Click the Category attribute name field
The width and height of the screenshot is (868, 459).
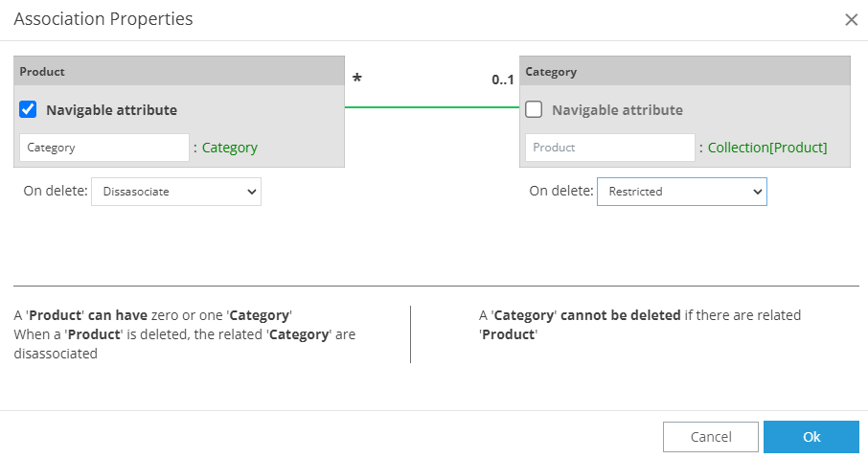pyautogui.click(x=104, y=148)
